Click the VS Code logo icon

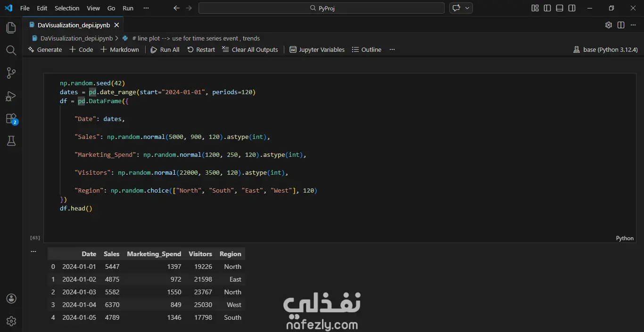(8, 8)
